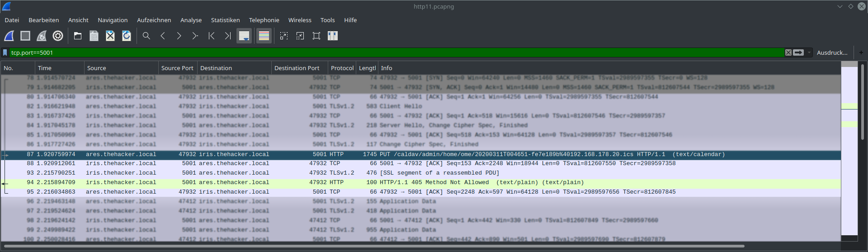The height and width of the screenshot is (252, 868).
Task: Start capture with the shark fin icon
Action: (x=9, y=36)
